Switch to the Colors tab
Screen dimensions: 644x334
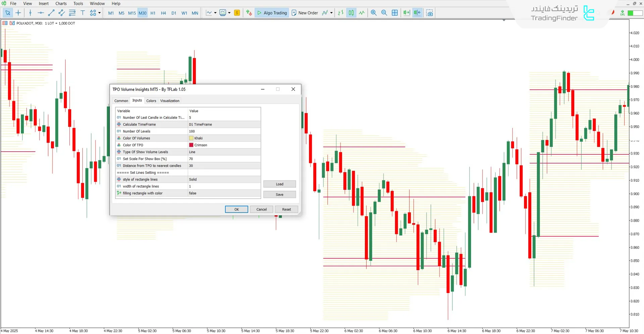151,101
